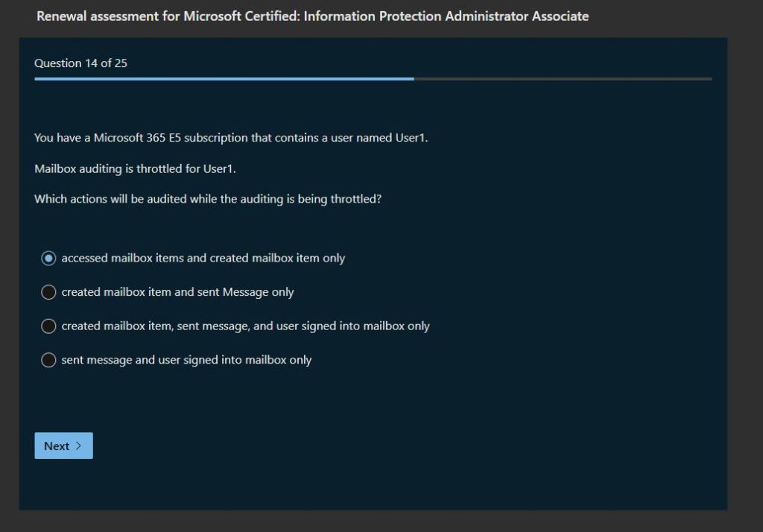Click 'User1' at the end of the first sentence

click(411, 138)
